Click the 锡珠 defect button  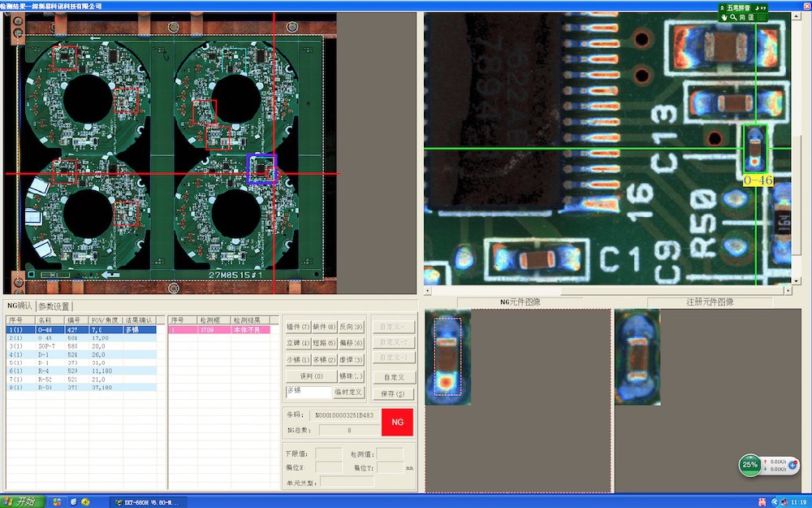[351, 376]
